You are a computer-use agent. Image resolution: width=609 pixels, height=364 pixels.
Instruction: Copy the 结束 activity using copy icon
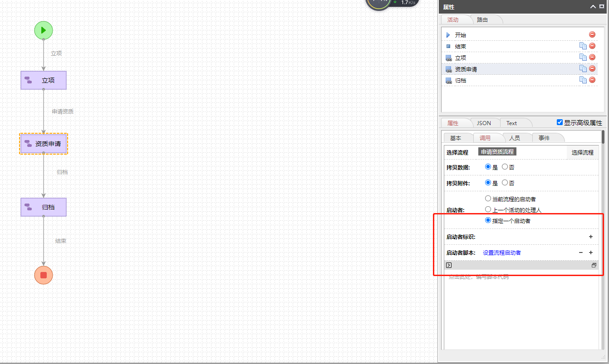[583, 46]
